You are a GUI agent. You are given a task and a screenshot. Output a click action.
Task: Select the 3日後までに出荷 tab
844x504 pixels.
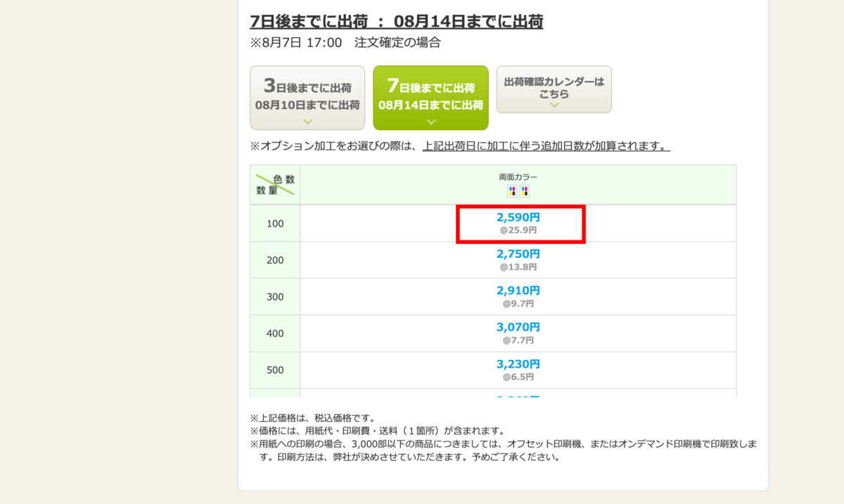point(307,98)
